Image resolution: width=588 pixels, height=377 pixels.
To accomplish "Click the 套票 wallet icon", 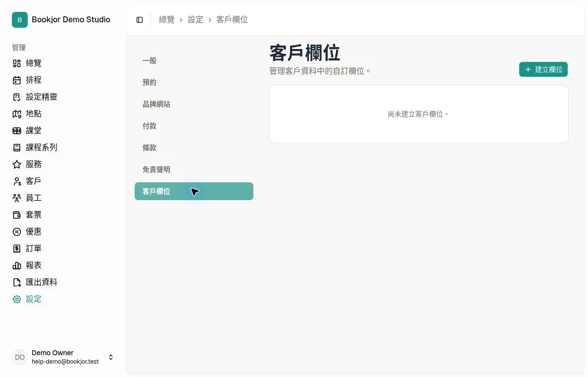I will (x=17, y=215).
